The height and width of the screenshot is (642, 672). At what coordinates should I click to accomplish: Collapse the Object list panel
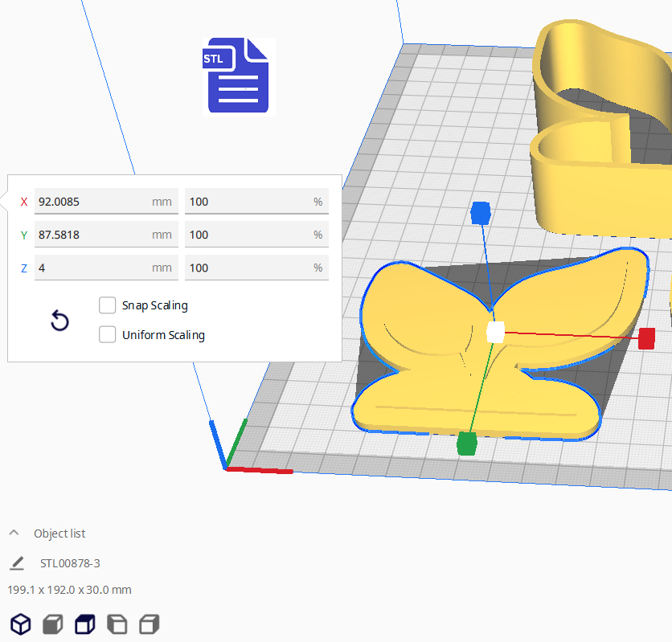[14, 534]
